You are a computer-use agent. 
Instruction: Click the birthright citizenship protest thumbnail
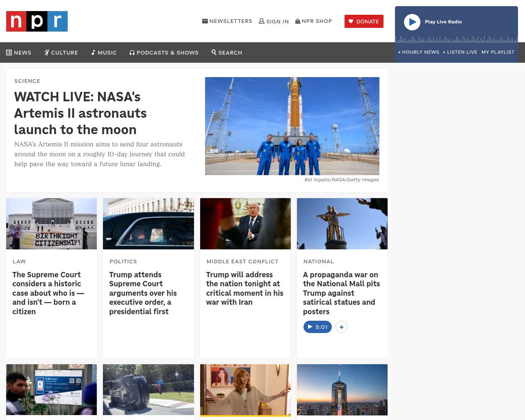tap(52, 224)
